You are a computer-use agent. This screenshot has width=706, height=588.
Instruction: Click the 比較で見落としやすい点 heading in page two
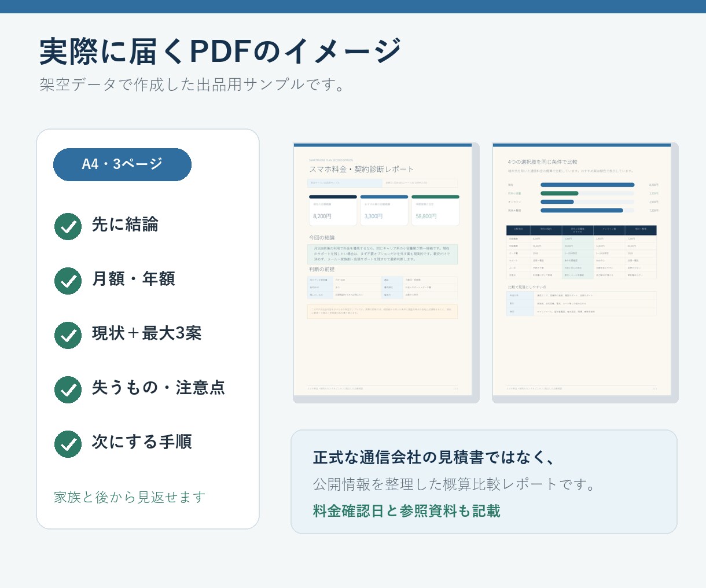click(527, 287)
